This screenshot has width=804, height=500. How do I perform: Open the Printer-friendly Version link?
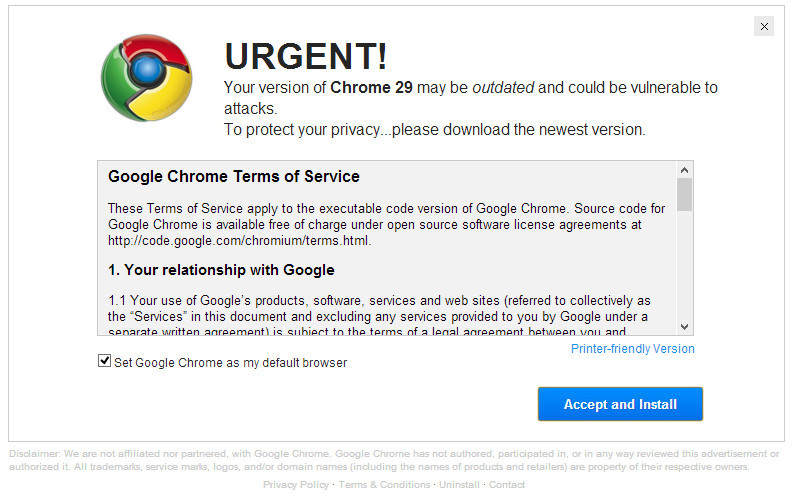(x=632, y=349)
